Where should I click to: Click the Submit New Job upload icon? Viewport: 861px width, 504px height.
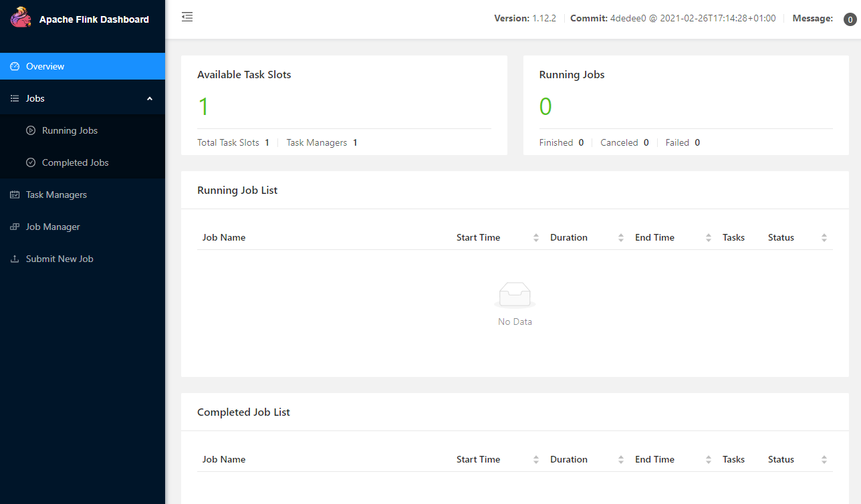pyautogui.click(x=15, y=259)
